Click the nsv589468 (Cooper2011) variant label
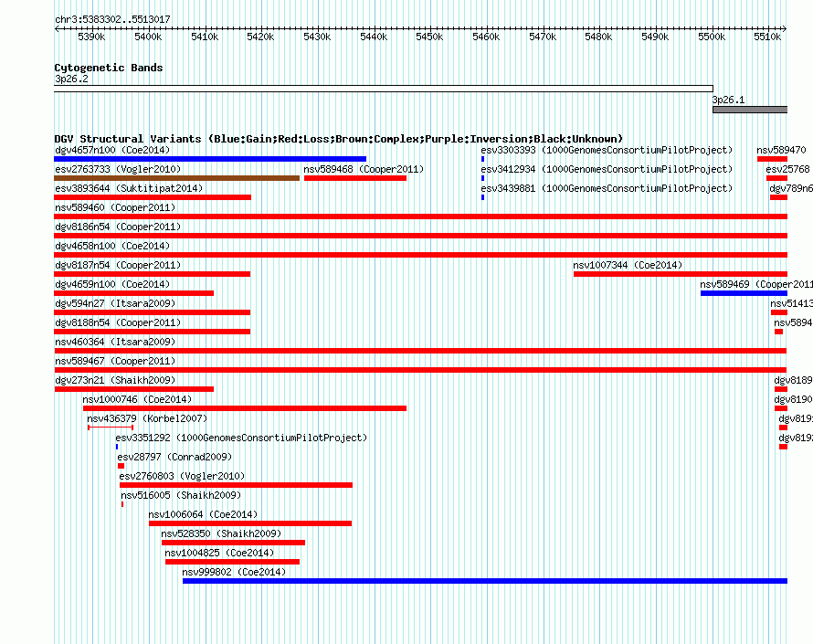This screenshot has height=644, width=813. [364, 169]
